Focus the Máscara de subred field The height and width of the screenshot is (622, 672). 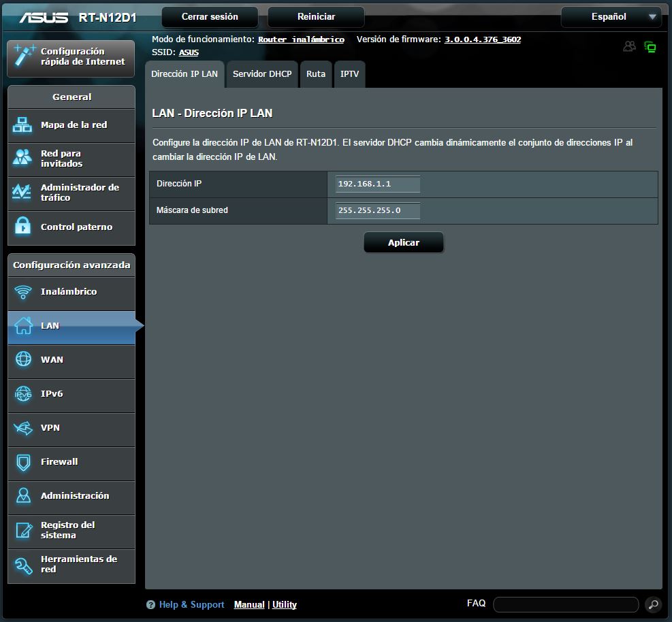[x=378, y=211]
